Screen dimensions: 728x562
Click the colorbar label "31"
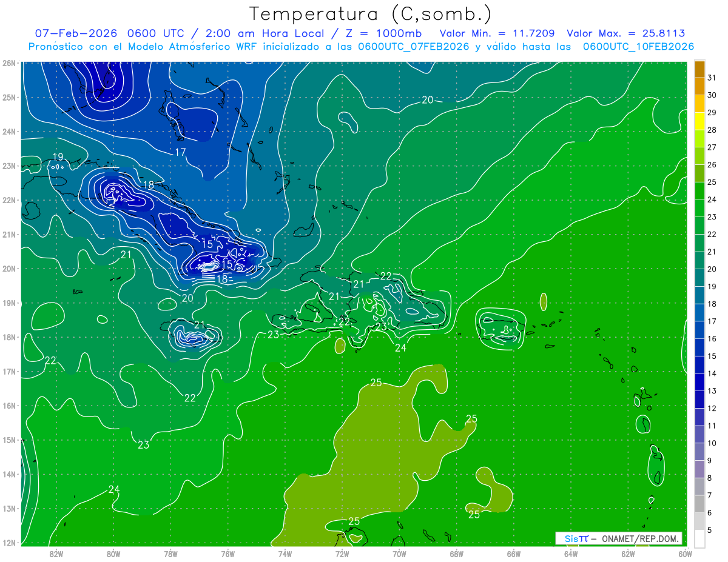[x=712, y=78]
